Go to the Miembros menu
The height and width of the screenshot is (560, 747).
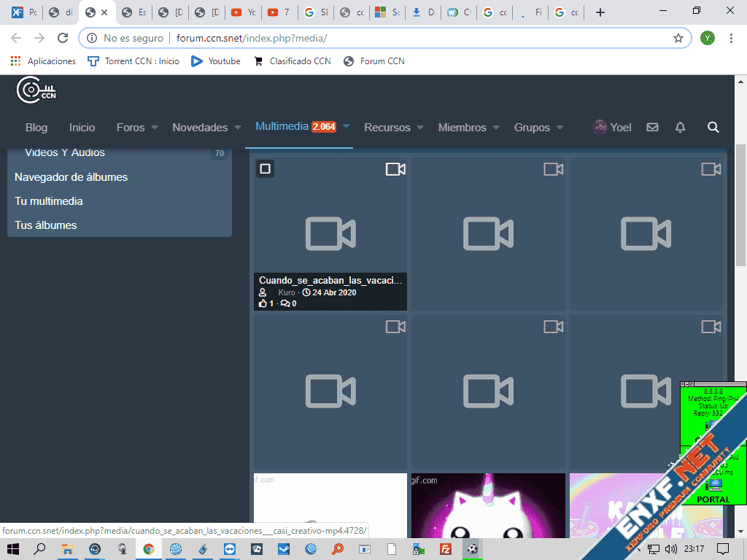coord(462,128)
